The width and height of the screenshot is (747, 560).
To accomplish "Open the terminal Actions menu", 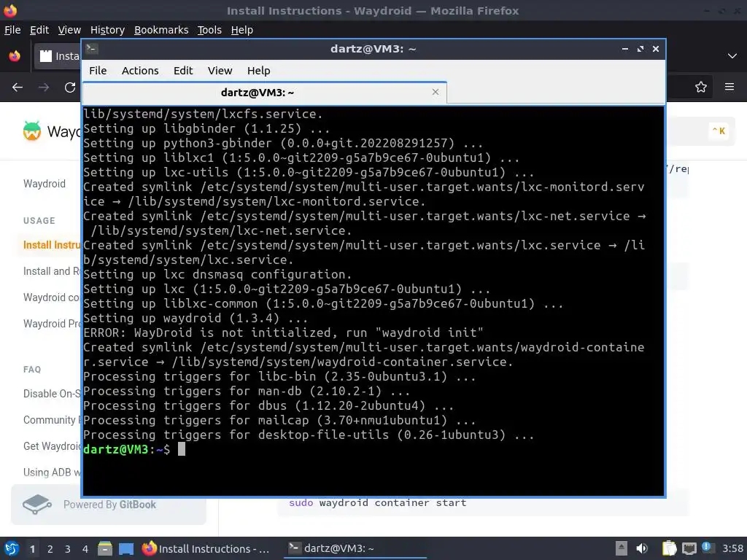I will click(x=140, y=71).
